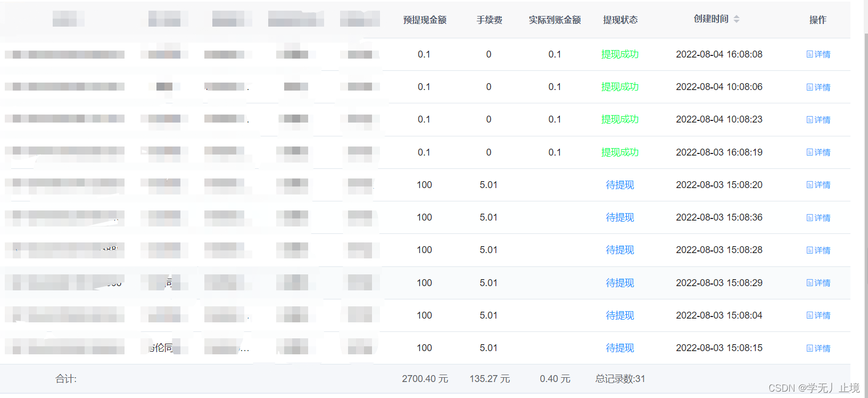Select 待提现 status in 15:08:15 row
Screen dimensions: 868x398
pyautogui.click(x=620, y=348)
